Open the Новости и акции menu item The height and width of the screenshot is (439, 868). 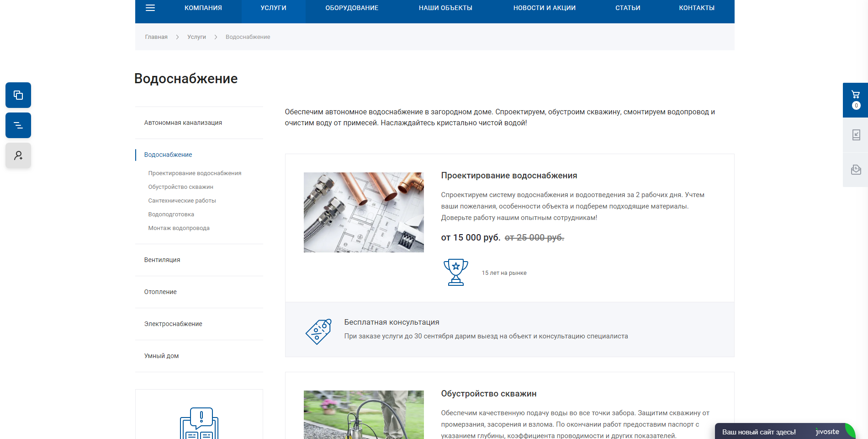pos(545,8)
